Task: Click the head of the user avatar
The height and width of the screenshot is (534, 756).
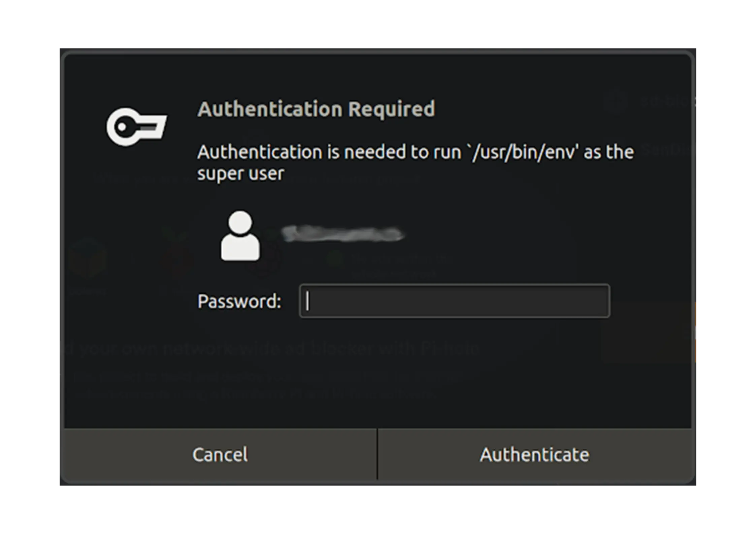Action: pos(240,222)
